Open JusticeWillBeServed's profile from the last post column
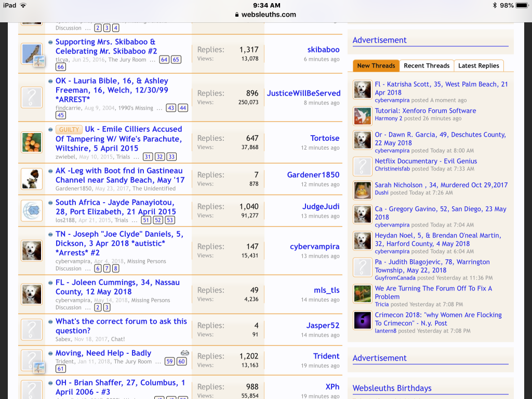532x399 pixels. [303, 93]
